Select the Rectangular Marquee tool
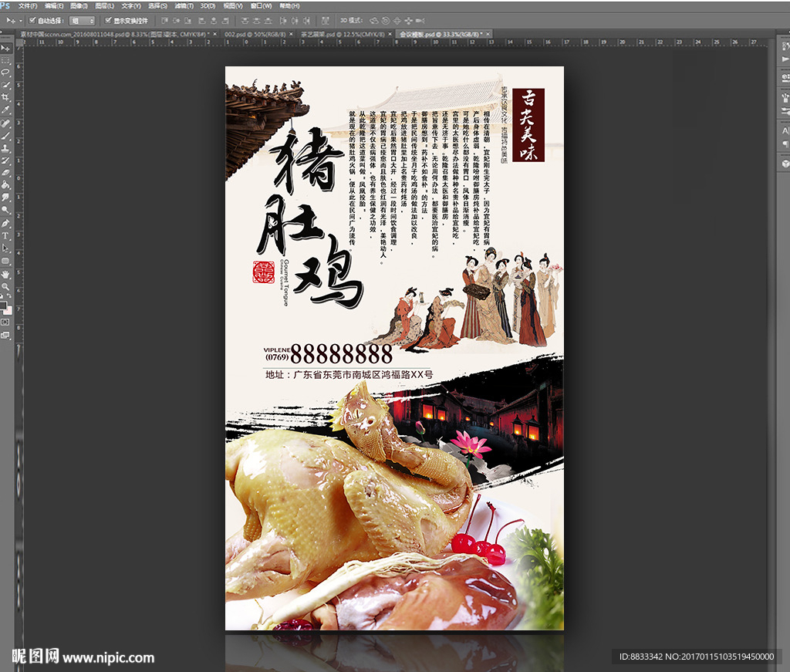790x672 pixels. point(5,60)
